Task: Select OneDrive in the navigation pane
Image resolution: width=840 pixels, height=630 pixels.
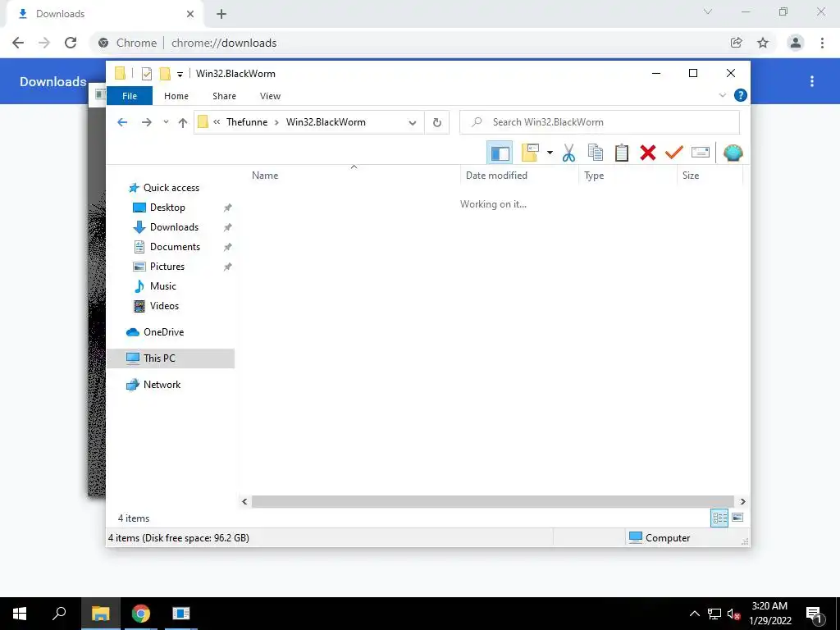Action: (x=163, y=332)
